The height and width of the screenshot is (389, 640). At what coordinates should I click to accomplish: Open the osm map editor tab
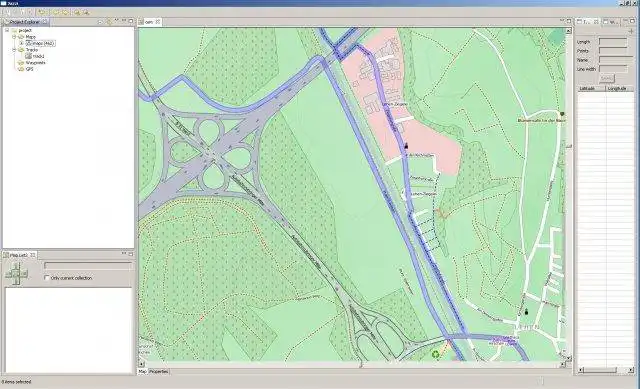pos(149,22)
